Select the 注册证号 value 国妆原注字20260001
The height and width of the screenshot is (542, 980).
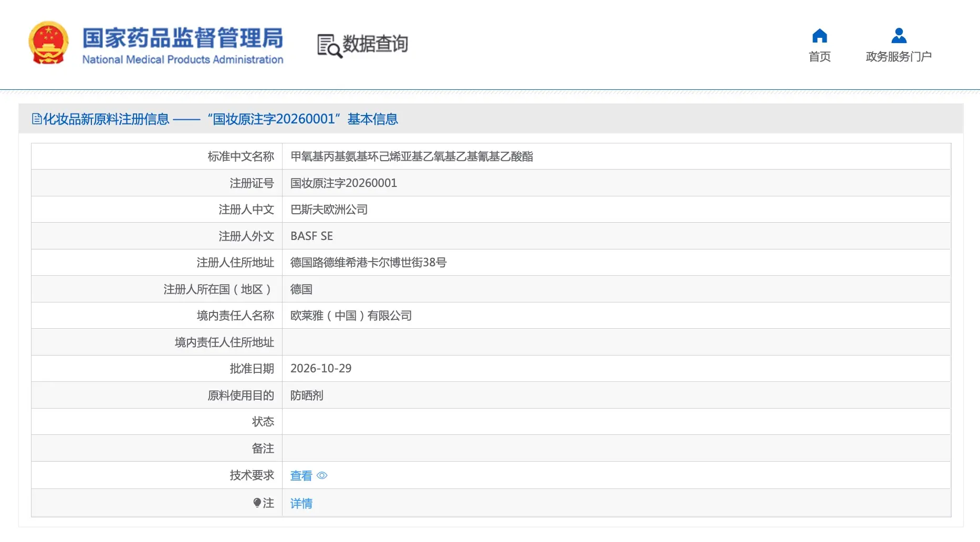click(x=343, y=183)
